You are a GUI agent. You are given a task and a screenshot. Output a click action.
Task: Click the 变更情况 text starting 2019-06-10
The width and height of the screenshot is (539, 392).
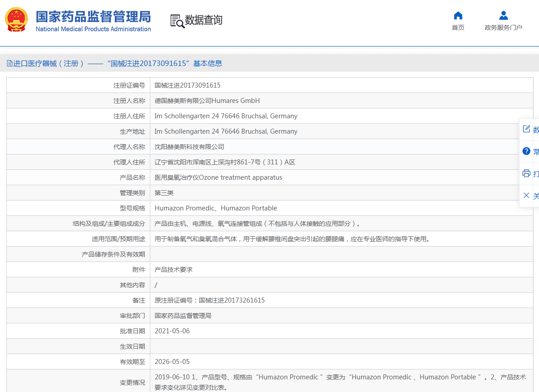tap(340, 383)
